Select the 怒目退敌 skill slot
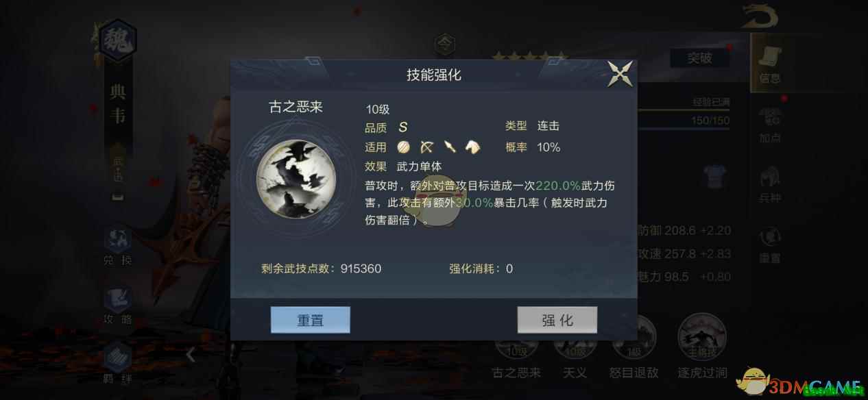 [x=634, y=348]
